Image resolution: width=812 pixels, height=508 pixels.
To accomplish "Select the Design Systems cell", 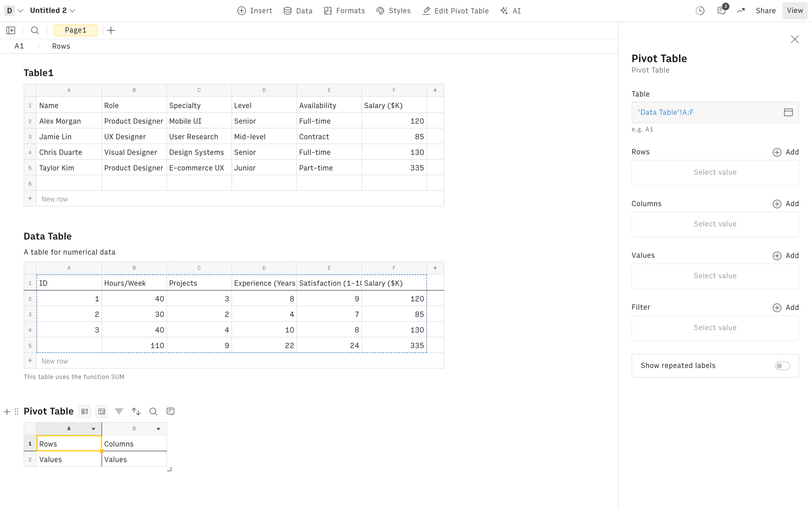I will tap(199, 152).
